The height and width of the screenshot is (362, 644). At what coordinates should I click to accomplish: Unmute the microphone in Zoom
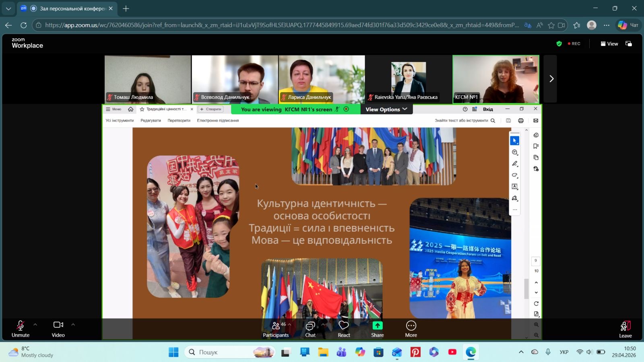pyautogui.click(x=21, y=329)
